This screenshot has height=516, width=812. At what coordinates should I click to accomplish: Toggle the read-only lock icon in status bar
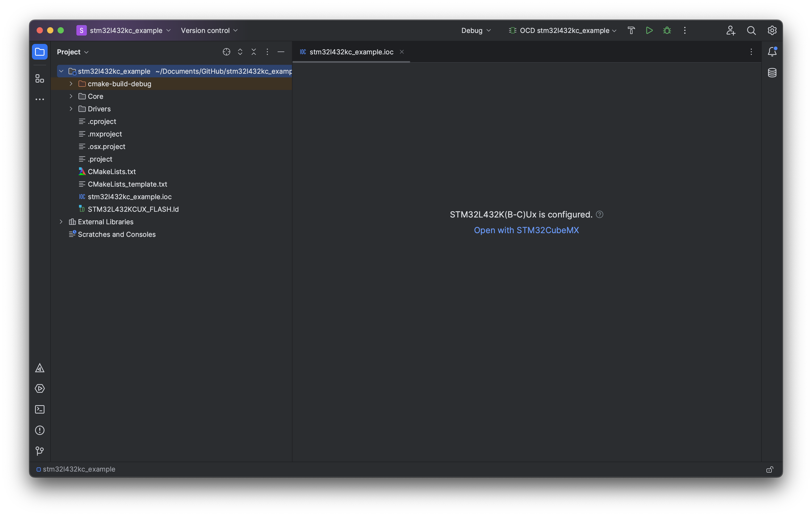(x=770, y=469)
